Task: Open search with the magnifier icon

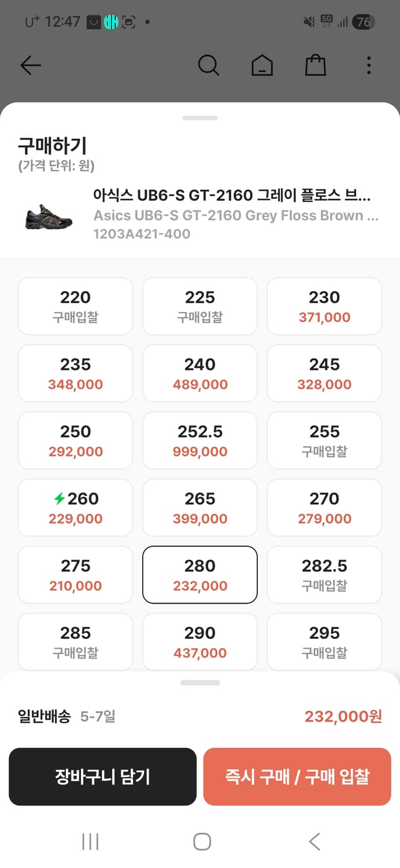Action: [208, 65]
